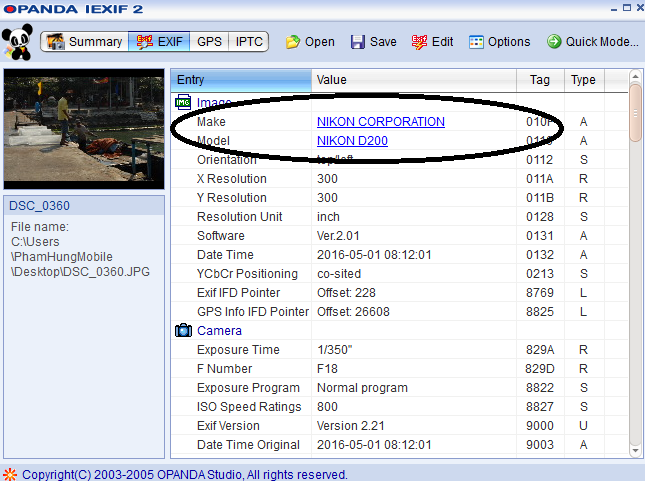This screenshot has width=645, height=481.
Task: Click the 8825 tag cell
Action: pos(540,311)
